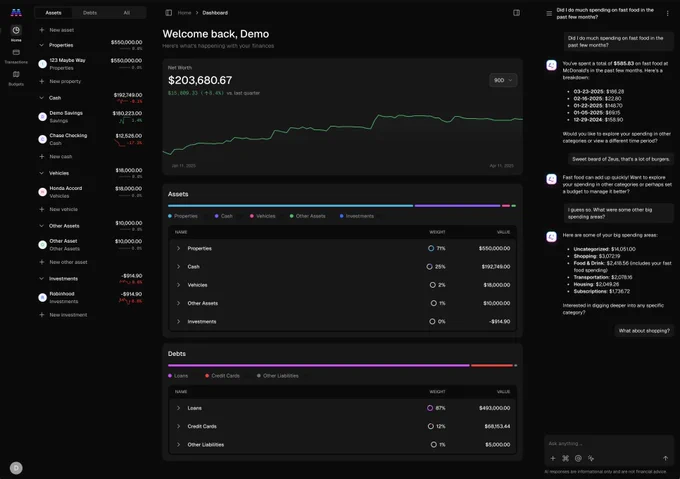Collapse the Cash group in sidebar
Viewport: 680px width, 479px height.
(42, 98)
